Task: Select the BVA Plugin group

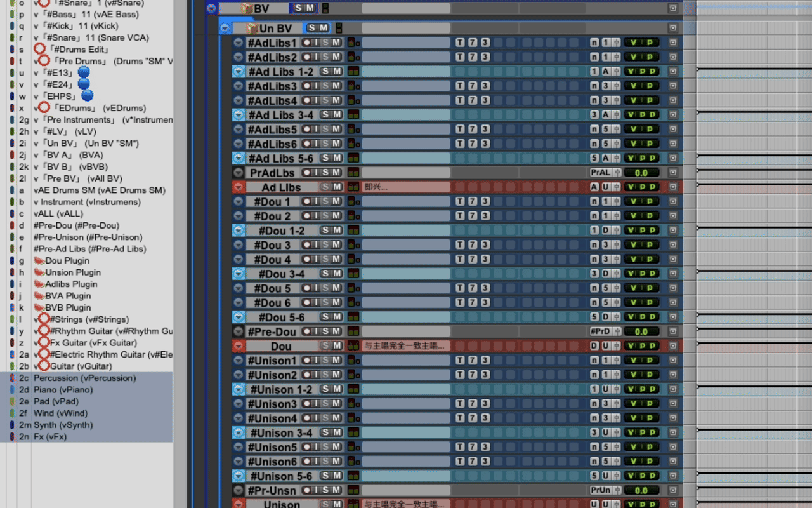Action: tap(68, 296)
